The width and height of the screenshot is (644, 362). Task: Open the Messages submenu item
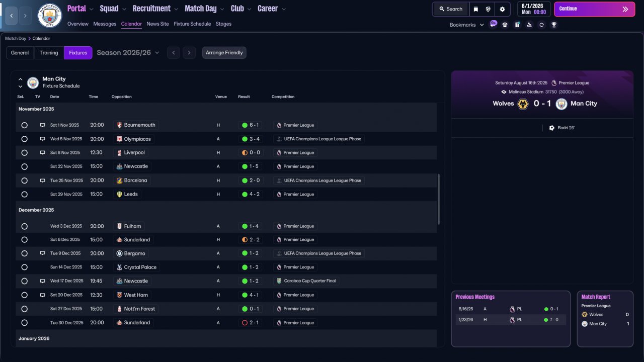tap(105, 24)
